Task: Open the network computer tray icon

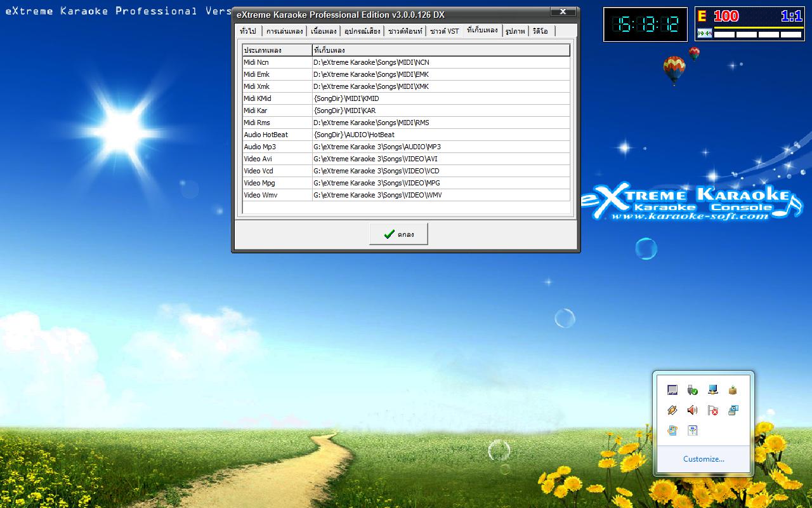Action: point(713,390)
